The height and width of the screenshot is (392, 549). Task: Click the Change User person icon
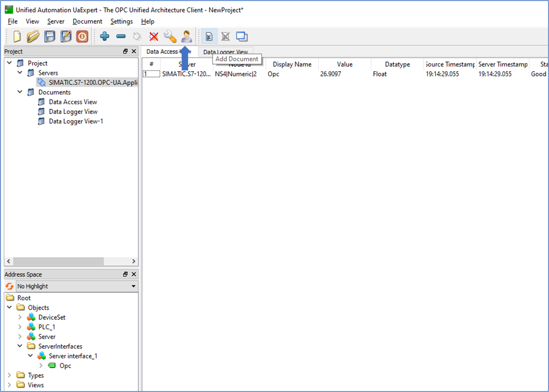187,37
